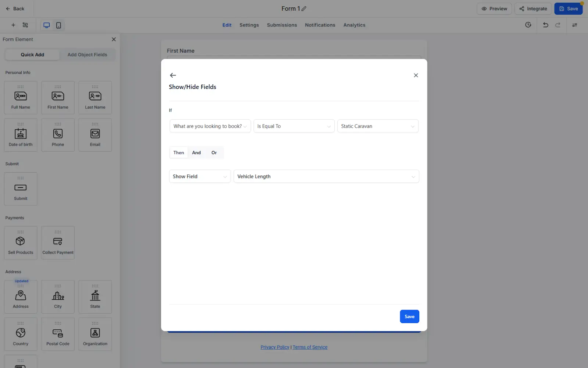Open the 'Is Equal To' operator dropdown
Image resolution: width=588 pixels, height=368 pixels.
[x=294, y=126]
